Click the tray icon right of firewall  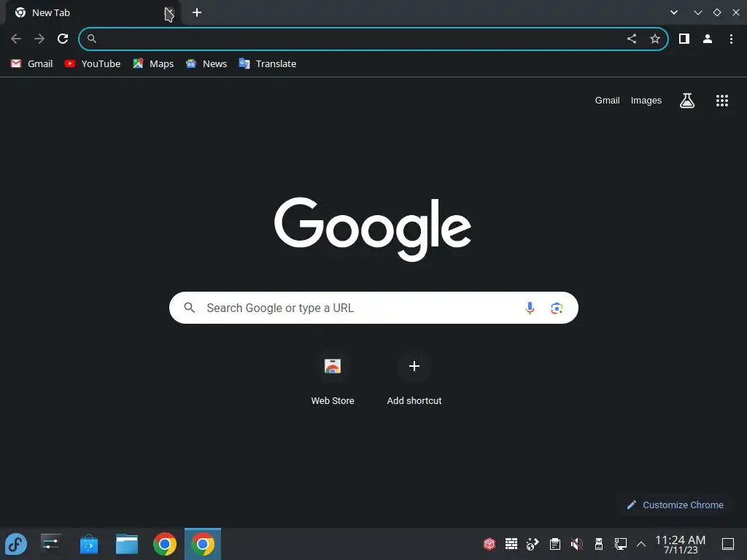(x=533, y=543)
